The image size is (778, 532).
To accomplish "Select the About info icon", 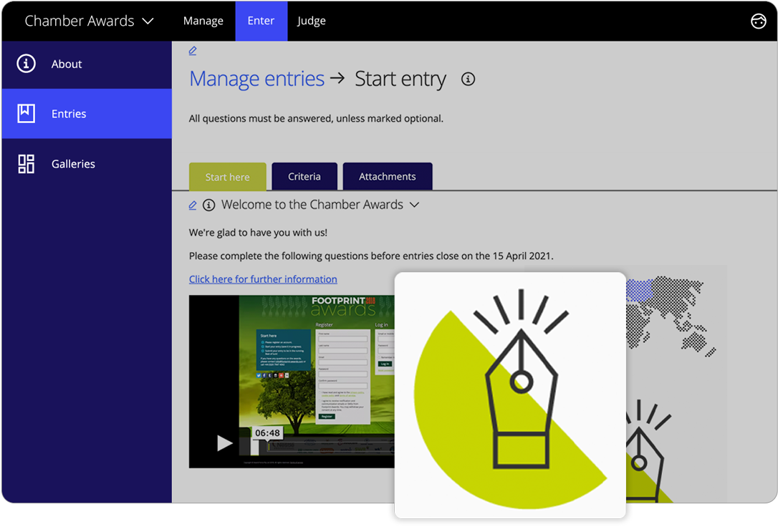I will (26, 64).
